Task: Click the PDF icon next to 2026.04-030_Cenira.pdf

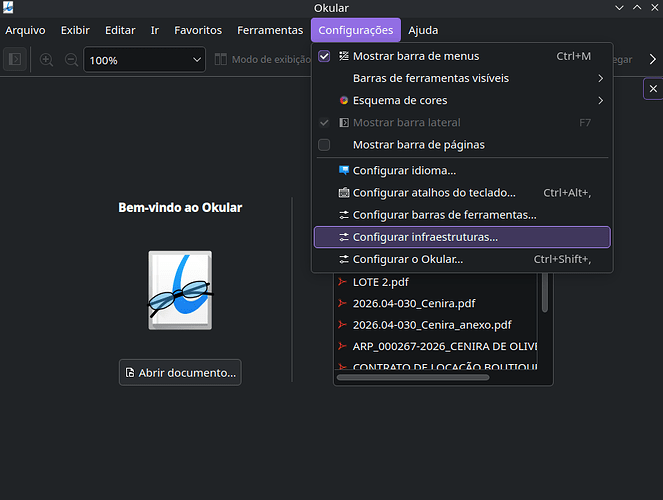Action: pyautogui.click(x=342, y=303)
